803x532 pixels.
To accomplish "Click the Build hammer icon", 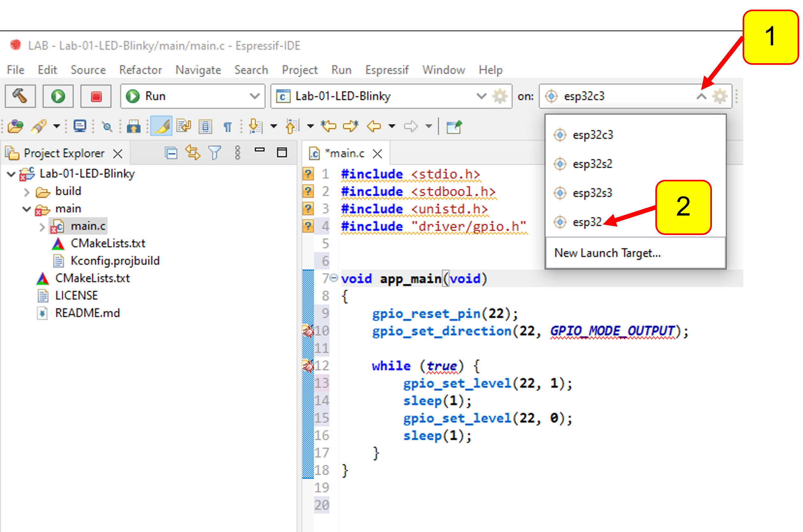I will tap(20, 96).
